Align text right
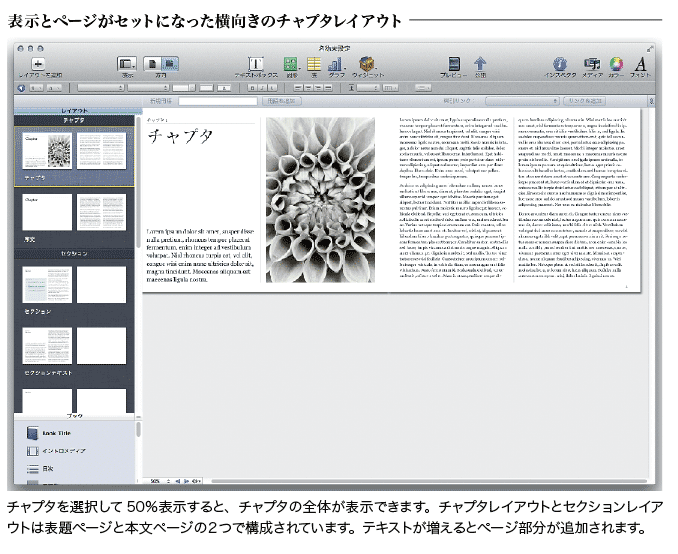The height and width of the screenshot is (554, 678). pyautogui.click(x=318, y=88)
